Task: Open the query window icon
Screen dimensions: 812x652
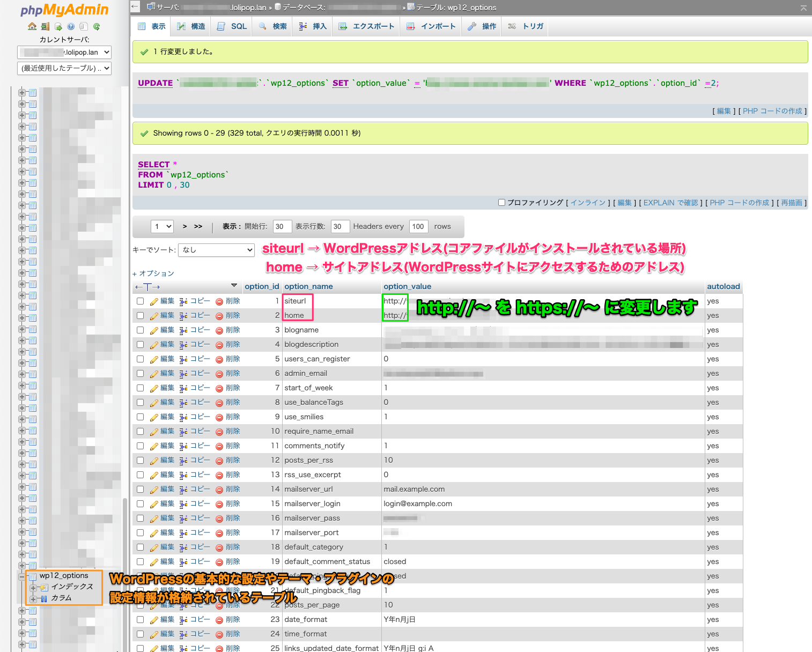Action: (58, 26)
